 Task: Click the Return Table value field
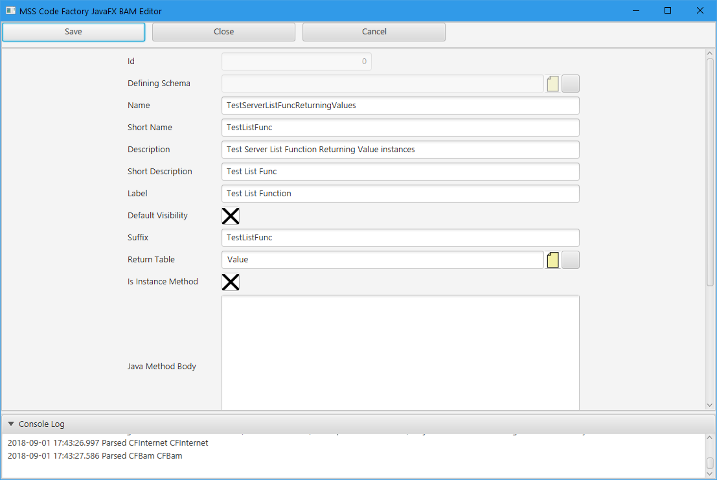pos(381,260)
